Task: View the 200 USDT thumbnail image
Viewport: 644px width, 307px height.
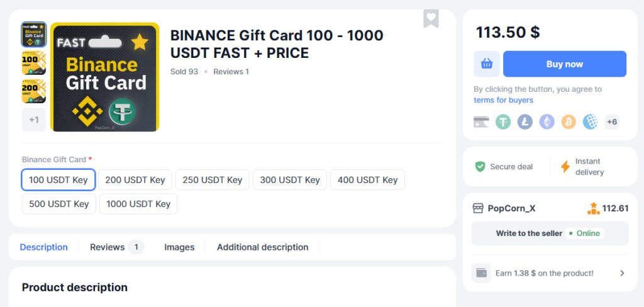Action: coord(34,91)
